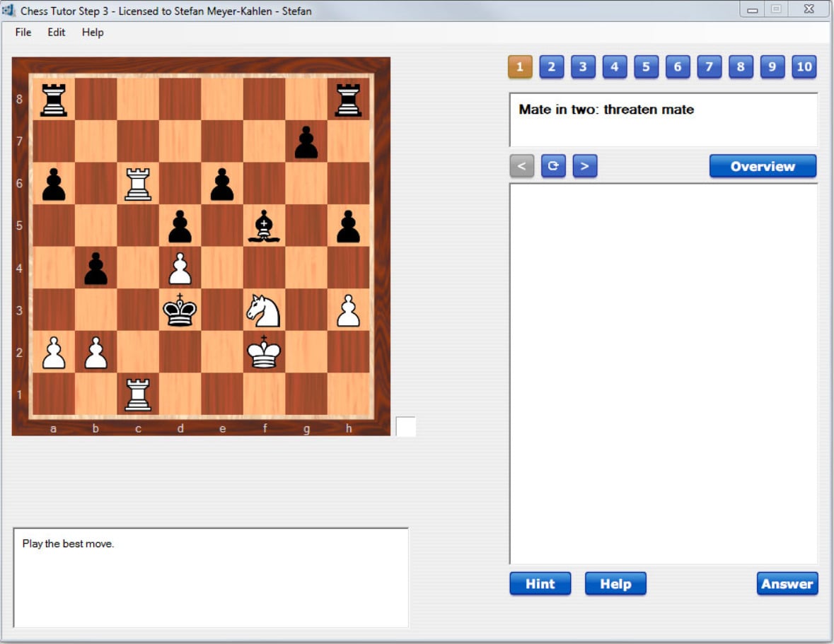This screenshot has height=644, width=834.
Task: Open Help for this exercise
Action: coord(615,584)
